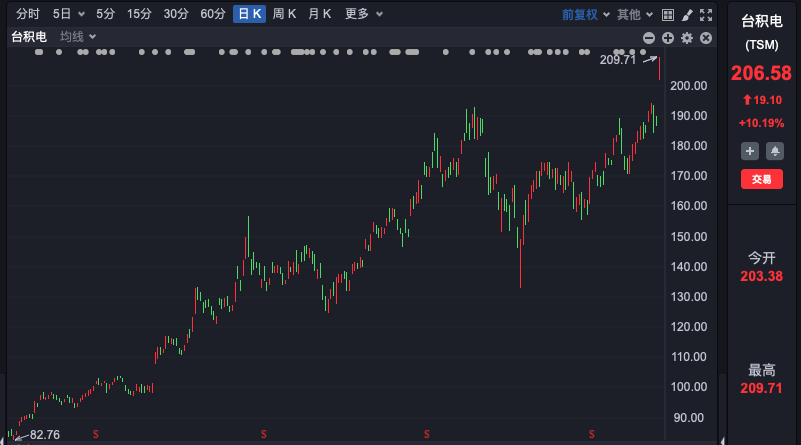
Task: Add TSM to watchlist with plus
Action: [x=750, y=151]
